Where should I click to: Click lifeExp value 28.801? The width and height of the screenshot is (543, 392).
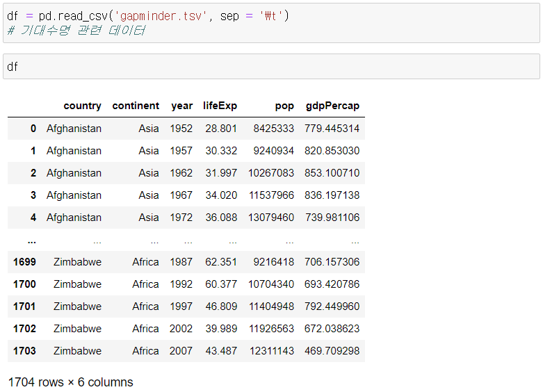click(x=221, y=129)
